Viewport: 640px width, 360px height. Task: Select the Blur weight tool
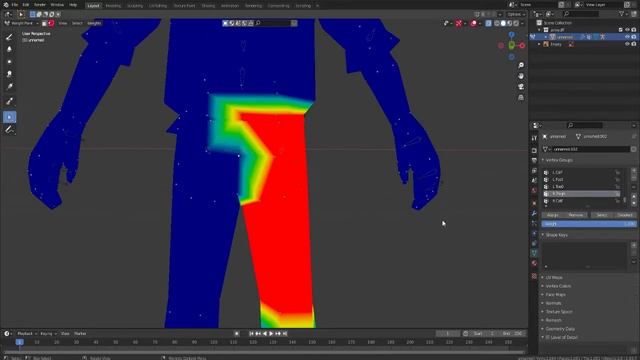[9, 49]
